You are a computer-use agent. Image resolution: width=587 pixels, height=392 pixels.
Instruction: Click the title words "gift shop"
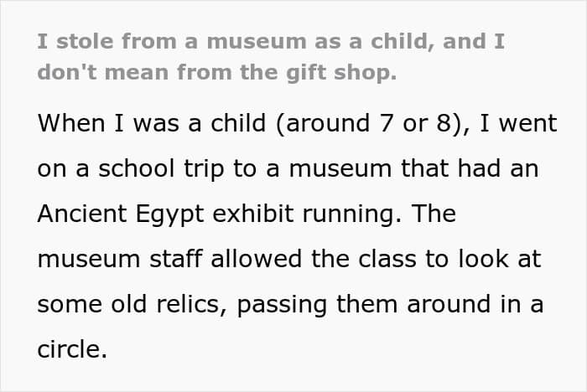(x=341, y=73)
